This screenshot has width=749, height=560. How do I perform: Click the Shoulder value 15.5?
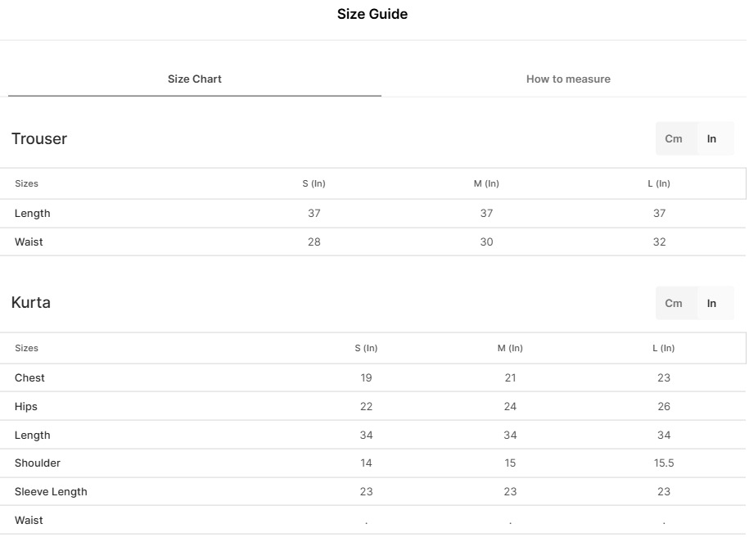[664, 463]
